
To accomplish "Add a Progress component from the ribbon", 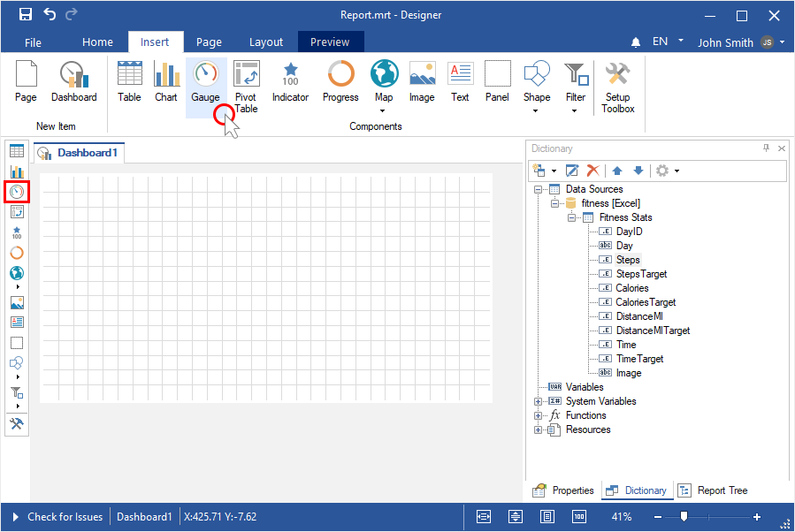I will [x=340, y=84].
